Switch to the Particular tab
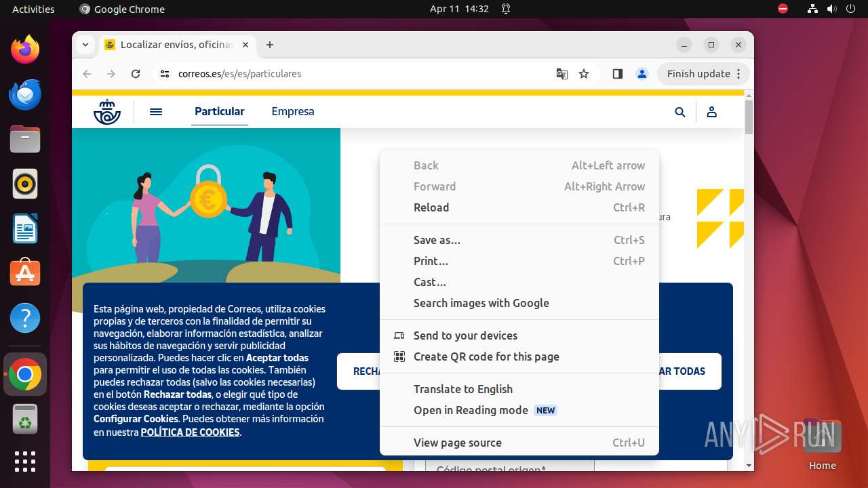868x488 pixels. 220,112
